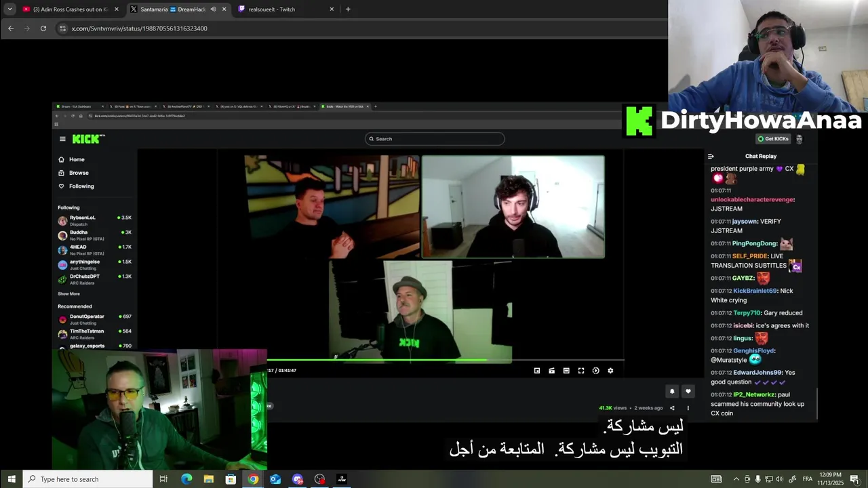Click the Get KICKs button
The width and height of the screenshot is (868, 488).
click(x=773, y=139)
